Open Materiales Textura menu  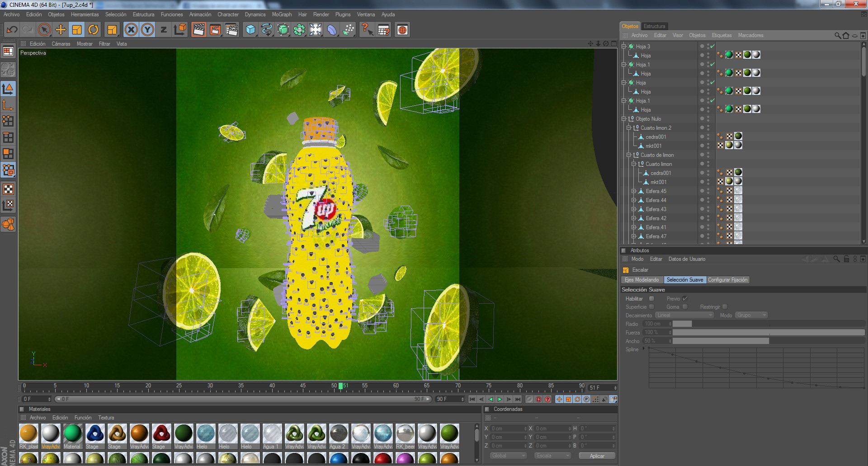tap(106, 418)
